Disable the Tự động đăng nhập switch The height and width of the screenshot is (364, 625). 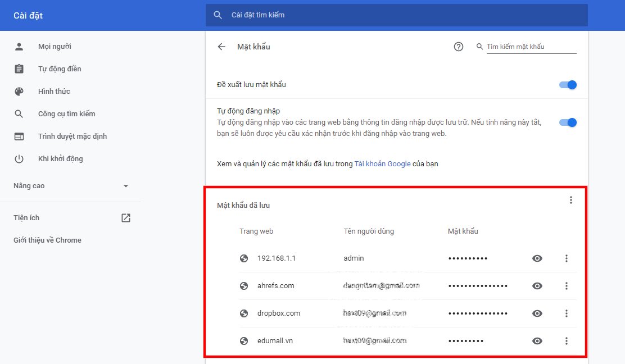coord(568,122)
